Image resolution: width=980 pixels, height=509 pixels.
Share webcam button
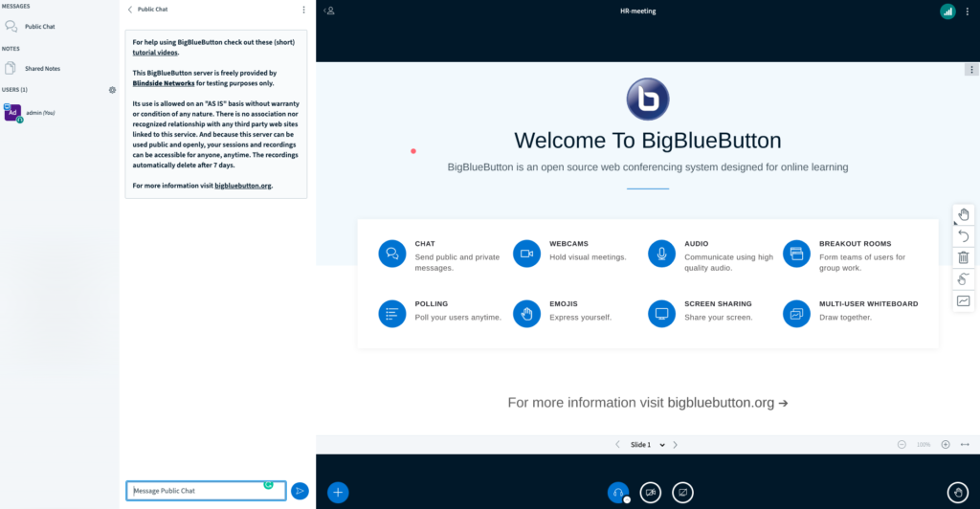650,492
